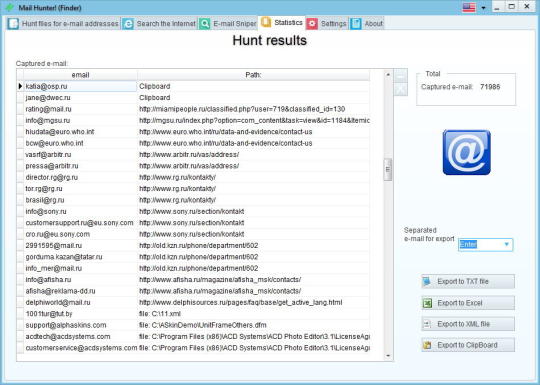540x385 pixels.
Task: Click the table scrollbar up arrow
Action: point(388,74)
